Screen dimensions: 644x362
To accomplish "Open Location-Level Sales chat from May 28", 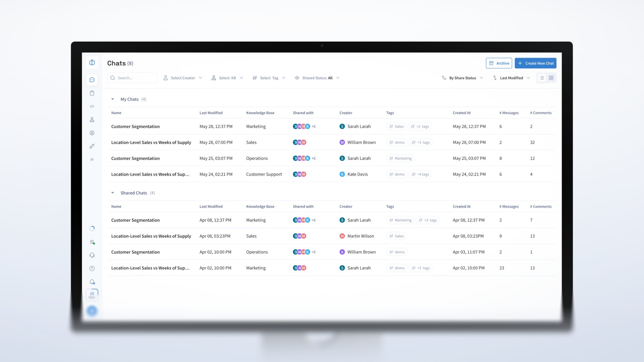I will [151, 142].
